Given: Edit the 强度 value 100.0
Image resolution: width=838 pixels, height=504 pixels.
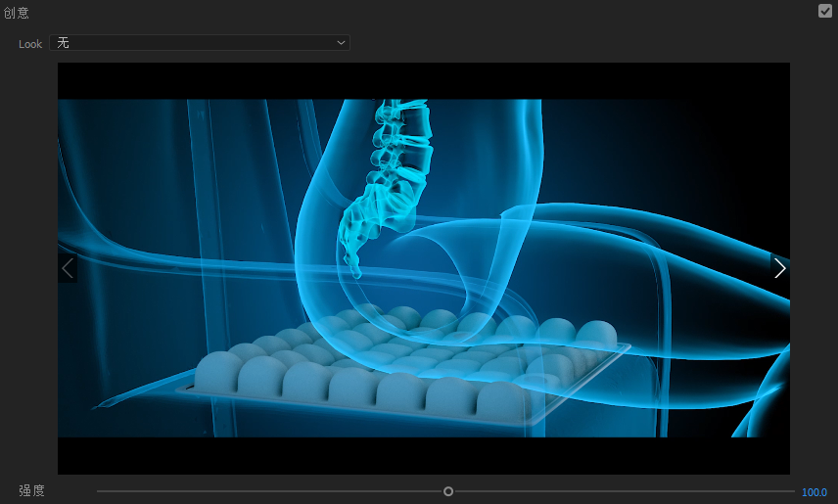Looking at the screenshot, I should click(814, 492).
